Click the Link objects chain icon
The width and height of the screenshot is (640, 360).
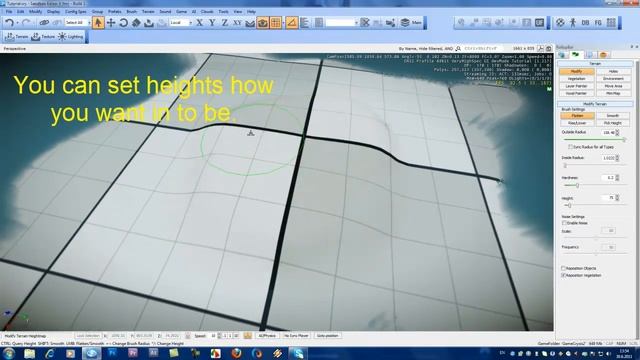point(44,23)
